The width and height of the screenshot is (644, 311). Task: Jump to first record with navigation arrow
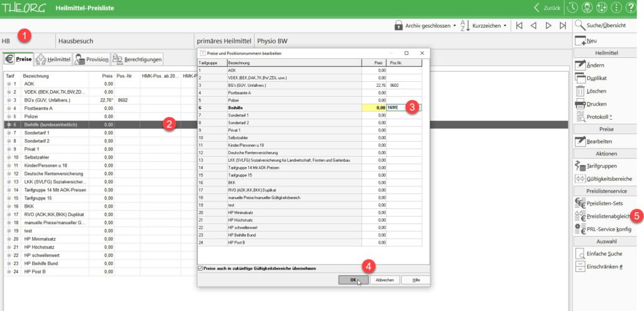coord(518,25)
